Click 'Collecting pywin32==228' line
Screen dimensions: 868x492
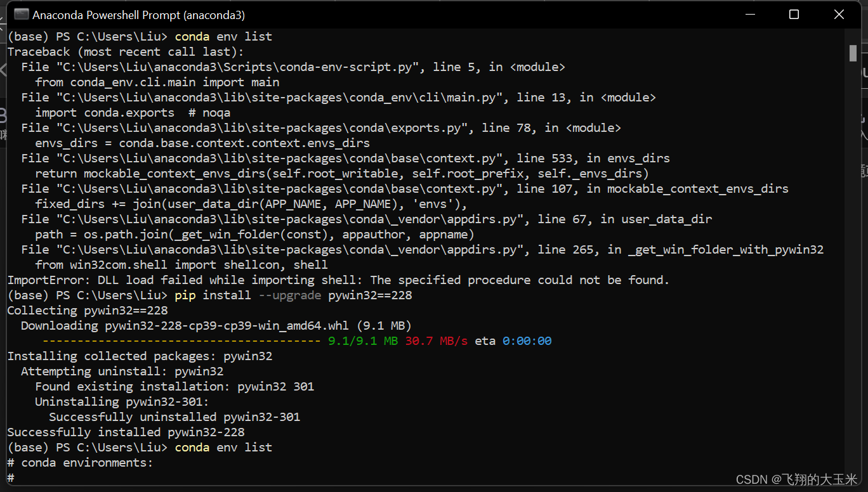click(88, 310)
